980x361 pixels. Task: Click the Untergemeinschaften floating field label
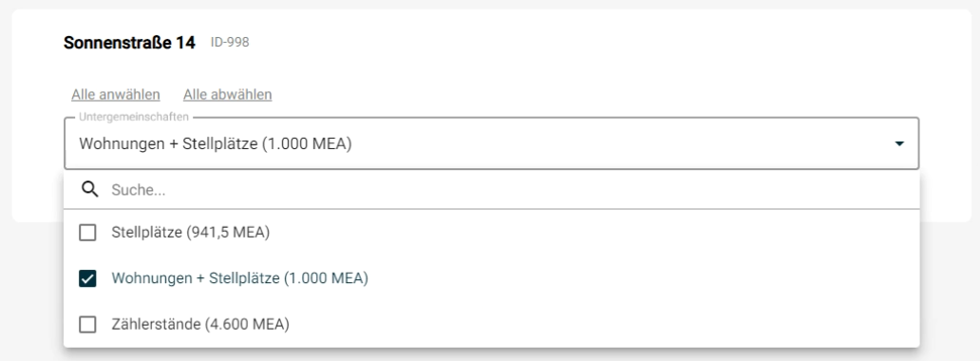[x=134, y=117]
